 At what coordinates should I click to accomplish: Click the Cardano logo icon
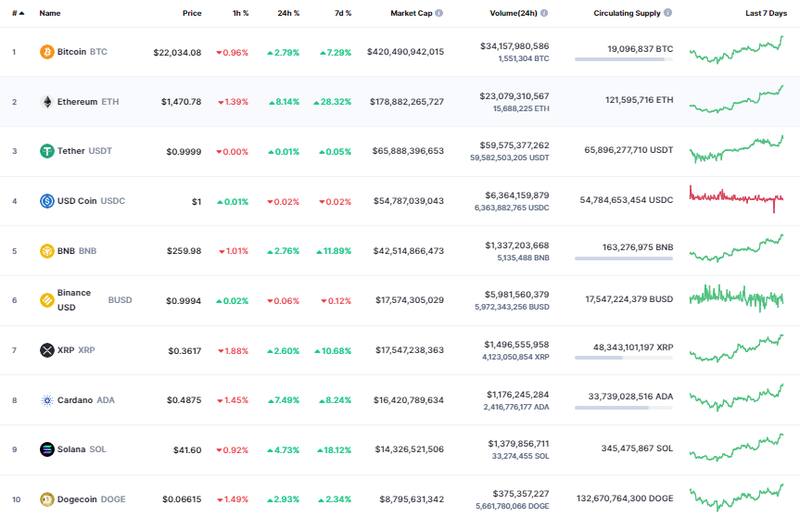[46, 400]
